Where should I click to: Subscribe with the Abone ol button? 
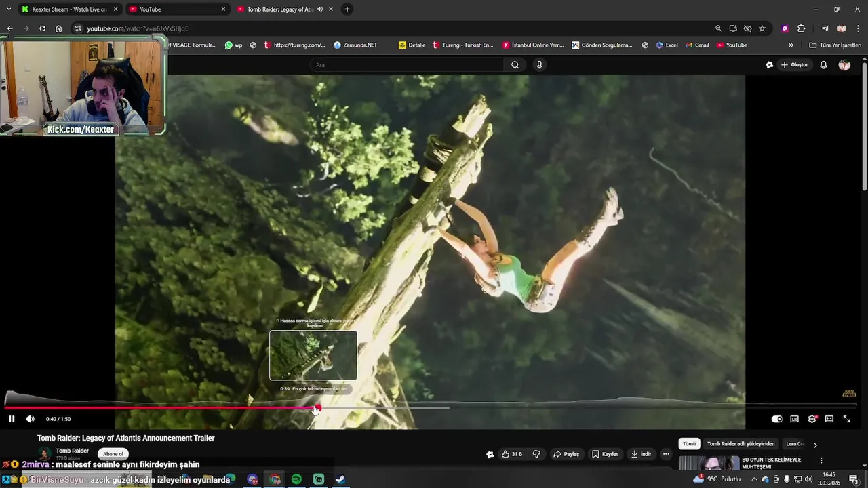113,454
